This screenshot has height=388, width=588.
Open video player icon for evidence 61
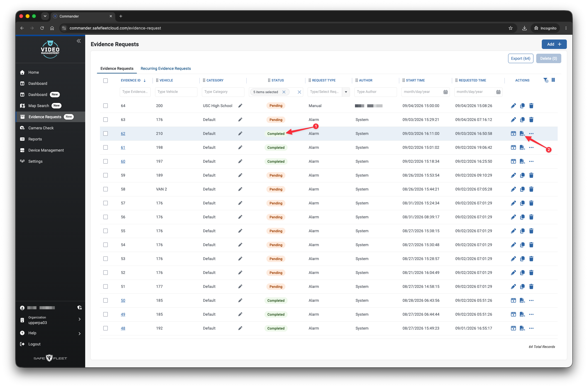tap(513, 147)
